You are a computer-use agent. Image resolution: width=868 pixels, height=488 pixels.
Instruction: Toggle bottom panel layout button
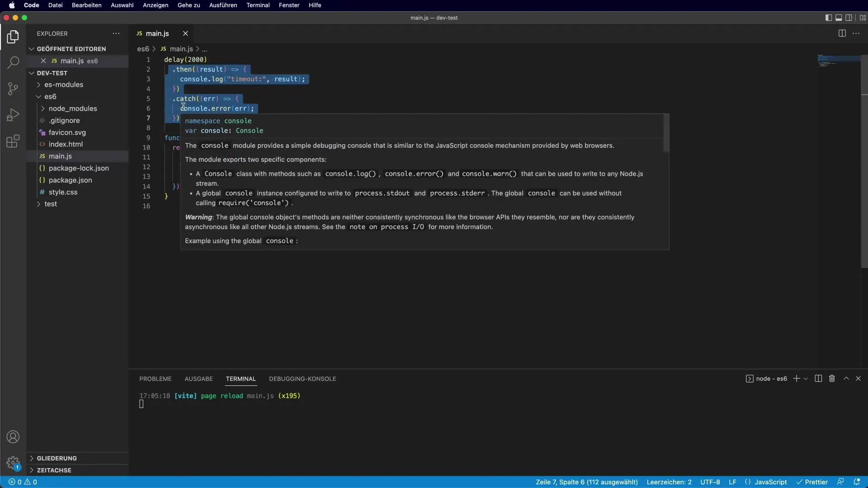click(x=839, y=18)
